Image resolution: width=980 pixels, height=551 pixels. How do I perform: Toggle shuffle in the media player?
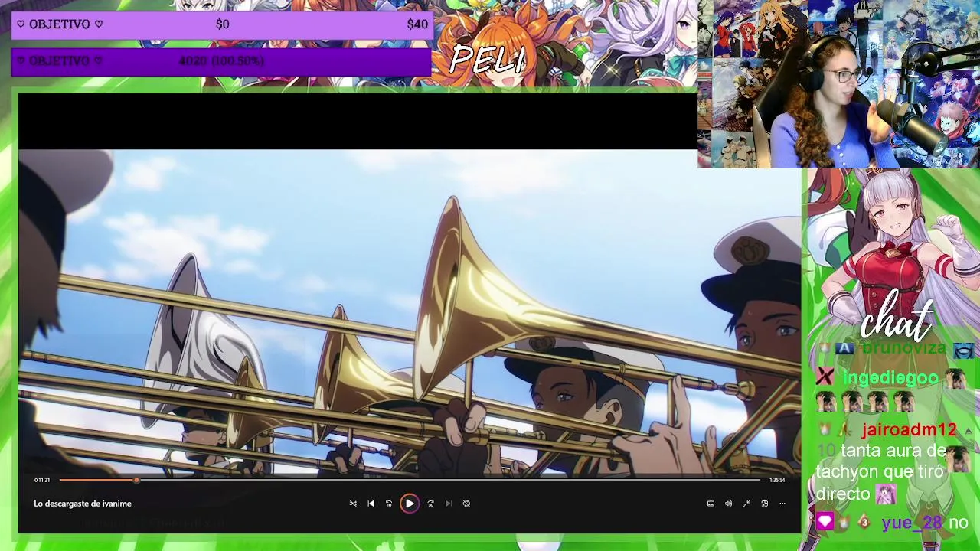click(353, 504)
